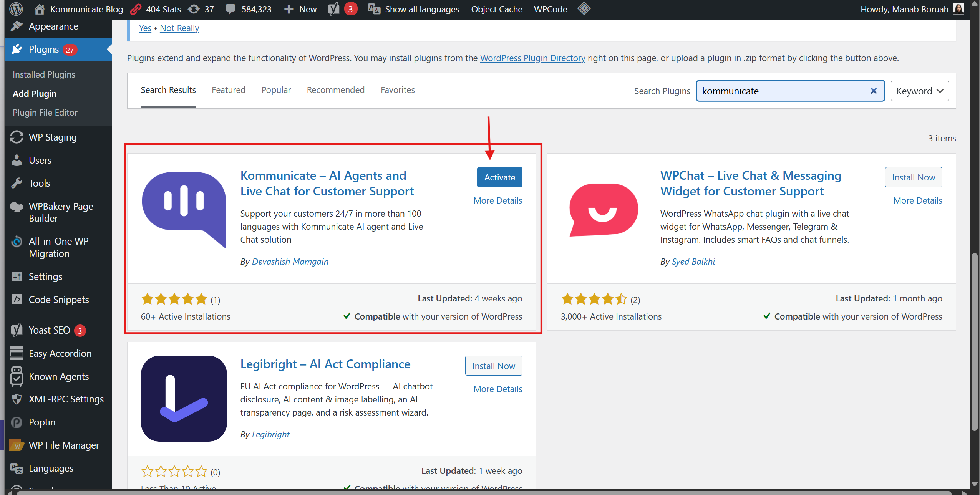Click the plus New icon

pos(289,9)
